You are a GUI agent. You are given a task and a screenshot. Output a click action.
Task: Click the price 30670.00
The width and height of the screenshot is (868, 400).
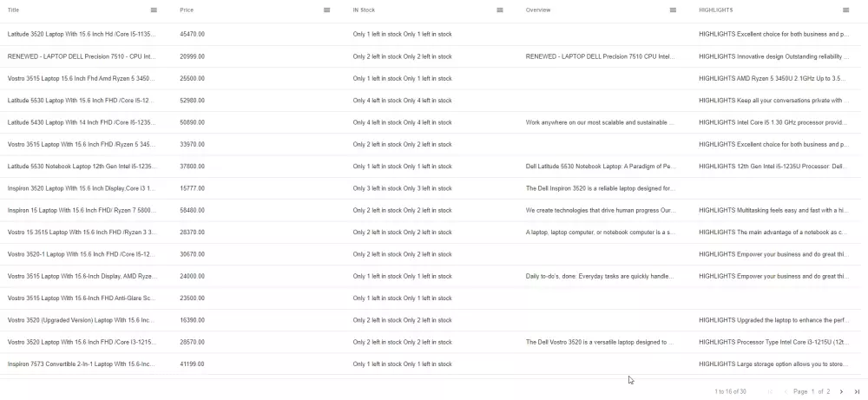[x=192, y=254]
